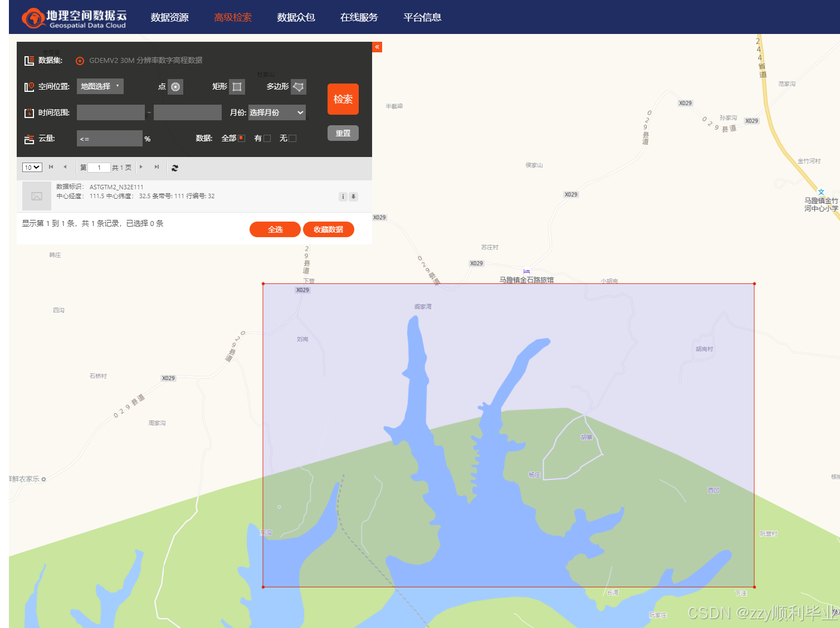
Task: Open the 高级检索 tab
Action: (x=233, y=17)
